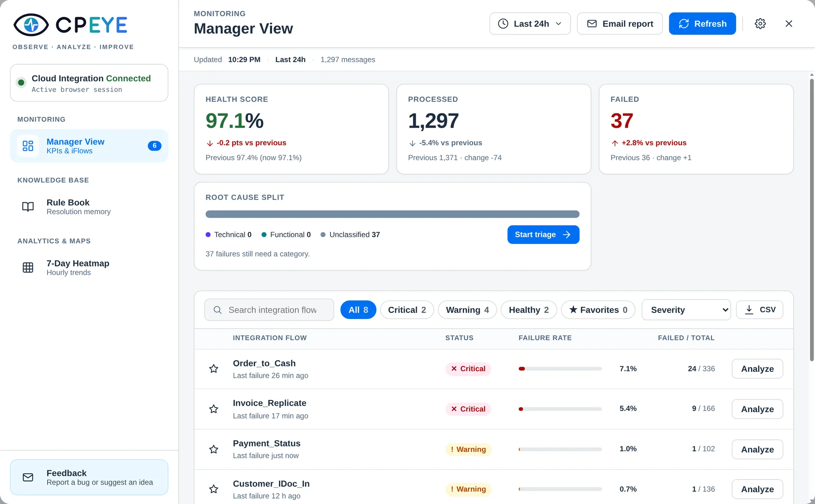Click the CPEYE eye logo icon
This screenshot has width=815, height=504.
[x=31, y=25]
